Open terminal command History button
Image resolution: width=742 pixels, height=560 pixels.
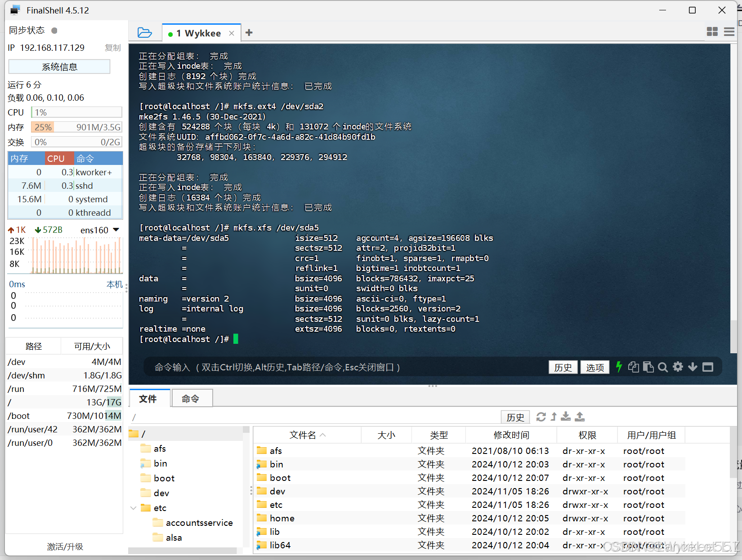tap(563, 367)
